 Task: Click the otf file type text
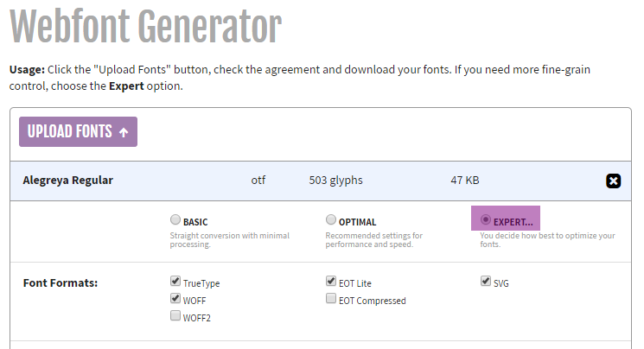tap(258, 181)
